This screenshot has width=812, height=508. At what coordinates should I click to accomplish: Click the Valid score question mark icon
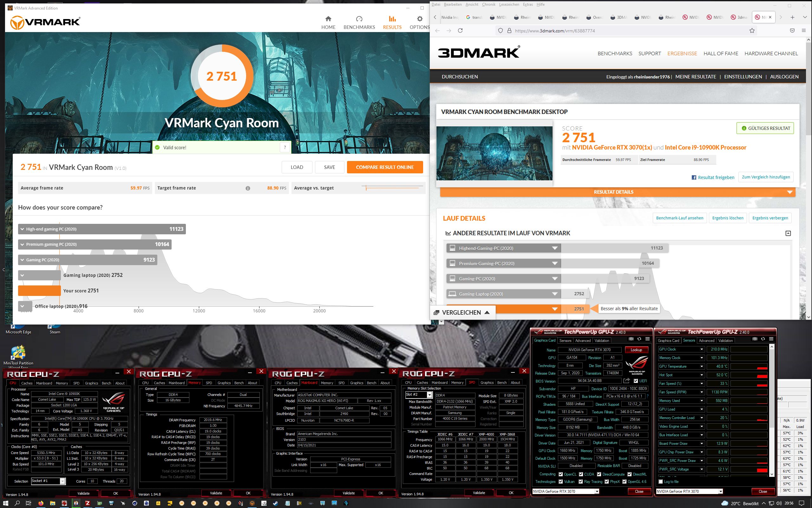coord(285,147)
